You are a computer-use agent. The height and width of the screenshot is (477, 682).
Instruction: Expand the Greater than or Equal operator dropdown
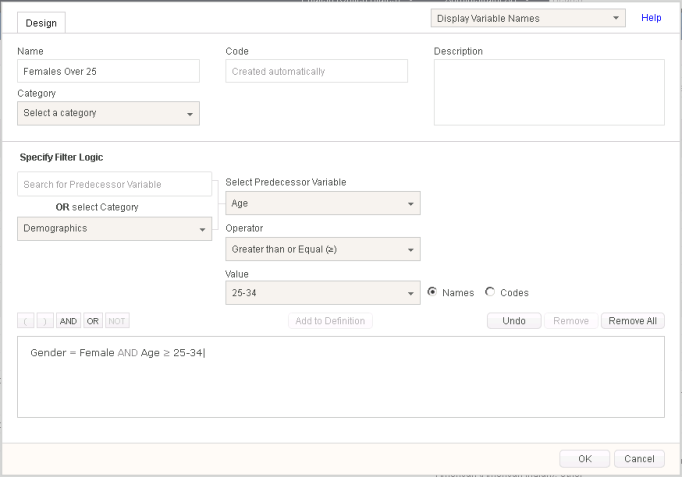tap(323, 249)
